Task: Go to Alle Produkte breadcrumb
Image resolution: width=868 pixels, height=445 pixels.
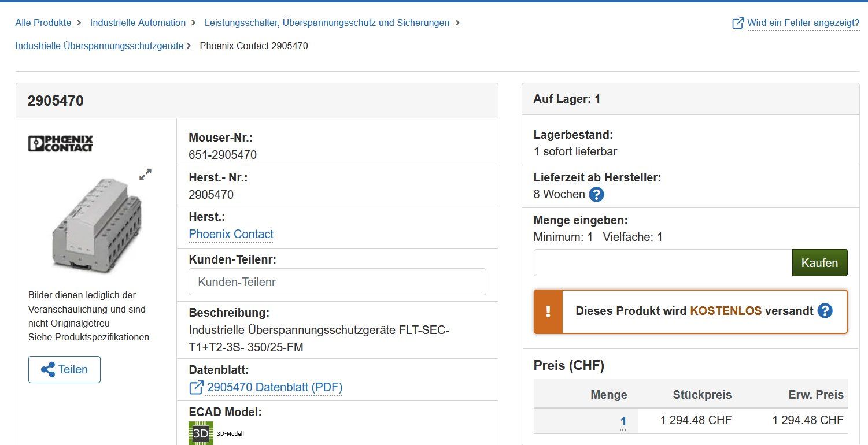Action: click(43, 23)
